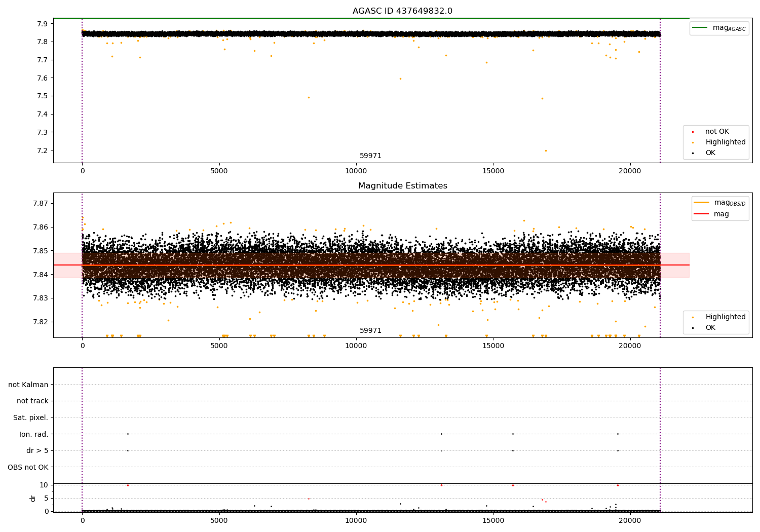760x532 pixels.
Task: Click the 'dr' axis label
Action: pyautogui.click(x=33, y=498)
